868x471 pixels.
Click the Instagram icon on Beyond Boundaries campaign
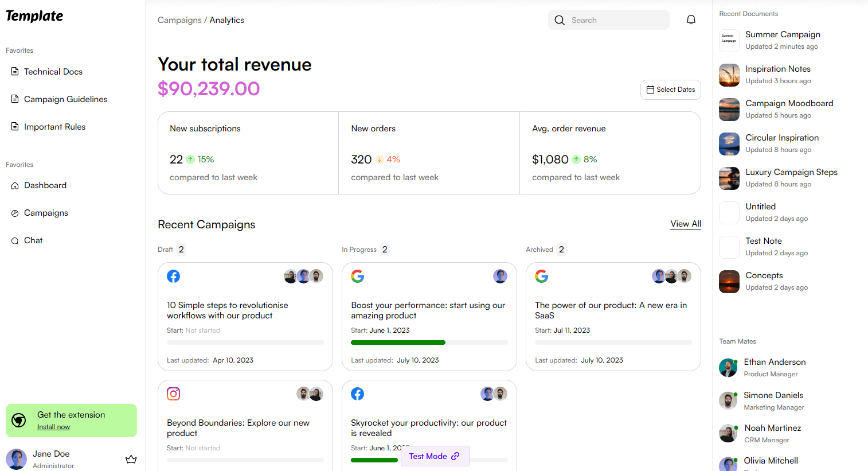pos(173,394)
